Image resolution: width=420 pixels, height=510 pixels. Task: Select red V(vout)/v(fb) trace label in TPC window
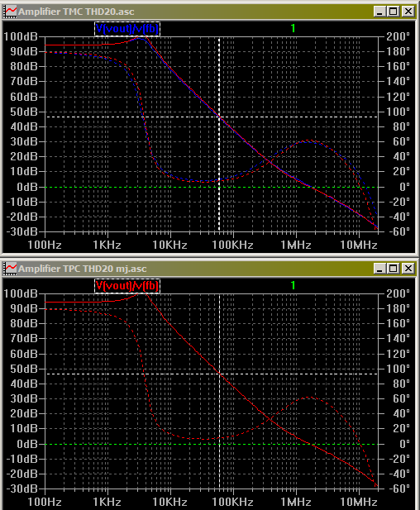coord(127,286)
